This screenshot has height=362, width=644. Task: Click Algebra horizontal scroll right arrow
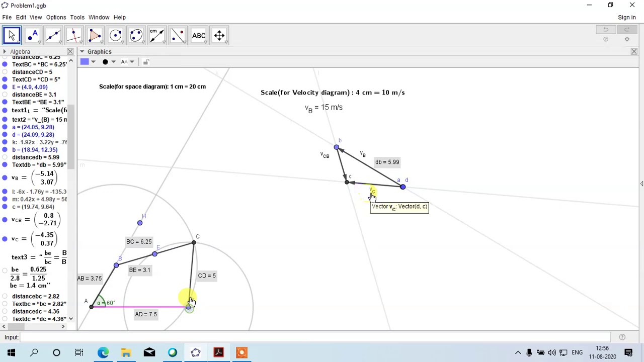pyautogui.click(x=63, y=326)
